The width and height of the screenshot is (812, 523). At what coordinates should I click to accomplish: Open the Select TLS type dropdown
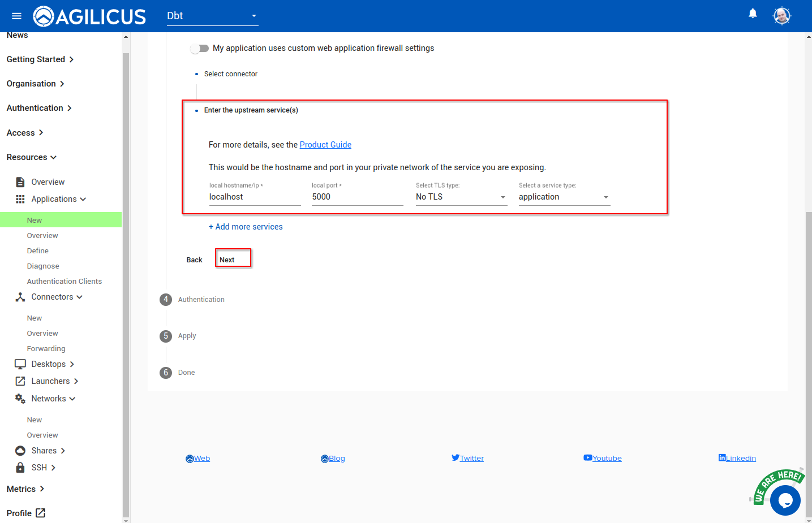coord(461,197)
